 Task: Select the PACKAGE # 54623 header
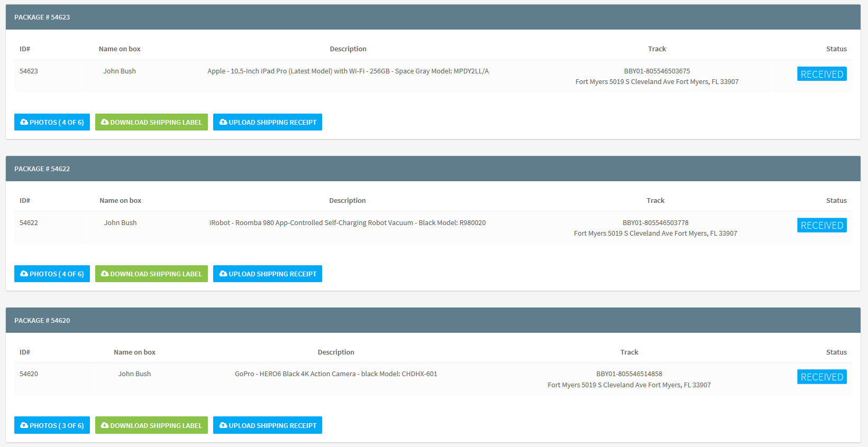coord(433,17)
